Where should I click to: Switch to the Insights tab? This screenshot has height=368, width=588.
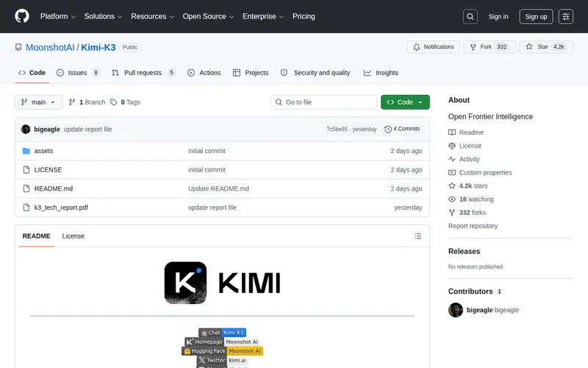pos(381,73)
